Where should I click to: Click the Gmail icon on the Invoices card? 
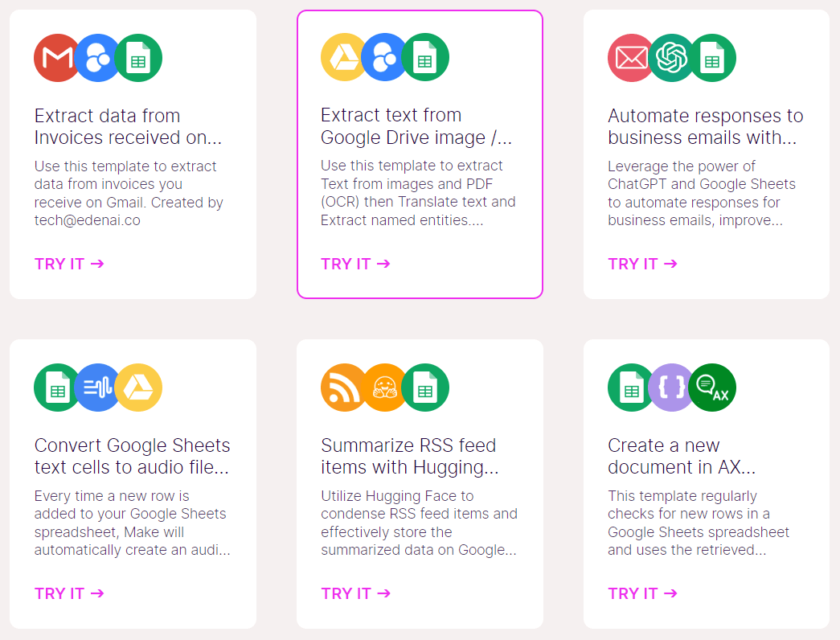tap(56, 58)
